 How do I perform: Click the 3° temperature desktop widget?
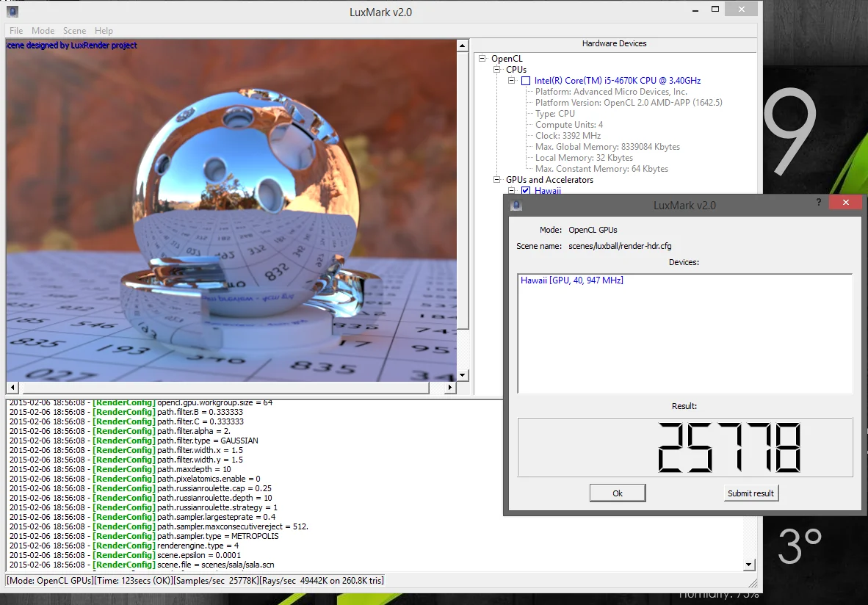point(800,546)
